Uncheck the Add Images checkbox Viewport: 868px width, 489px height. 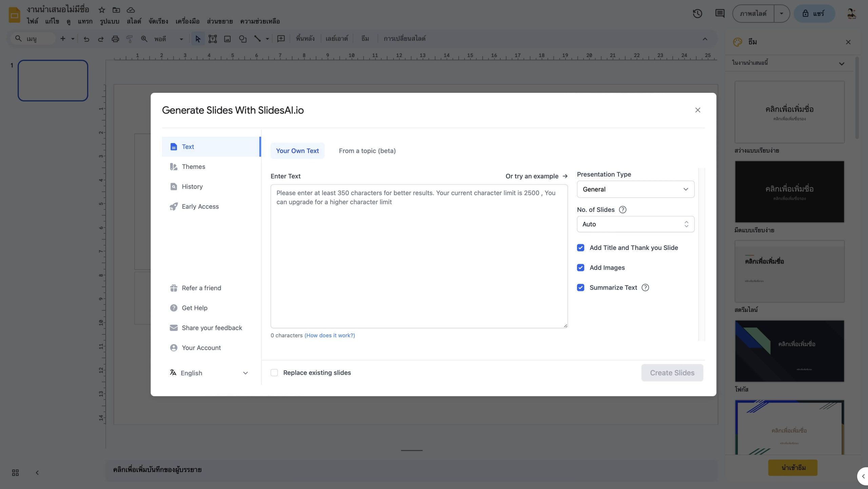580,268
